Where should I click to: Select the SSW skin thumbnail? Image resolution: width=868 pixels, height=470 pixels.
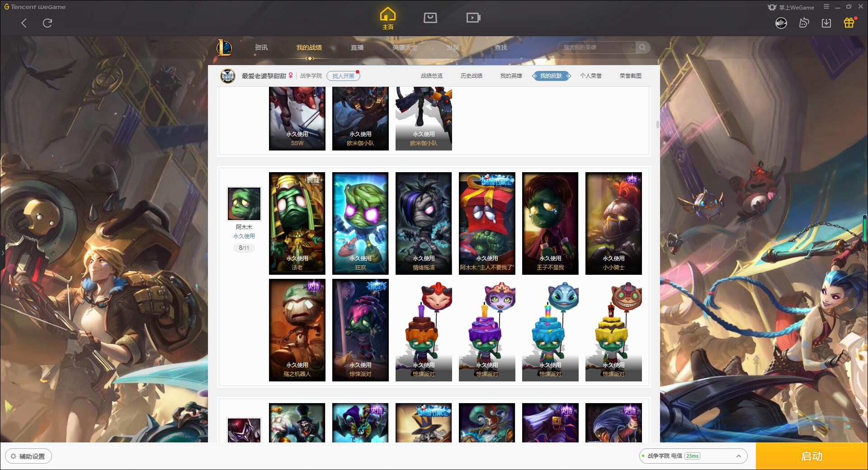(x=297, y=119)
